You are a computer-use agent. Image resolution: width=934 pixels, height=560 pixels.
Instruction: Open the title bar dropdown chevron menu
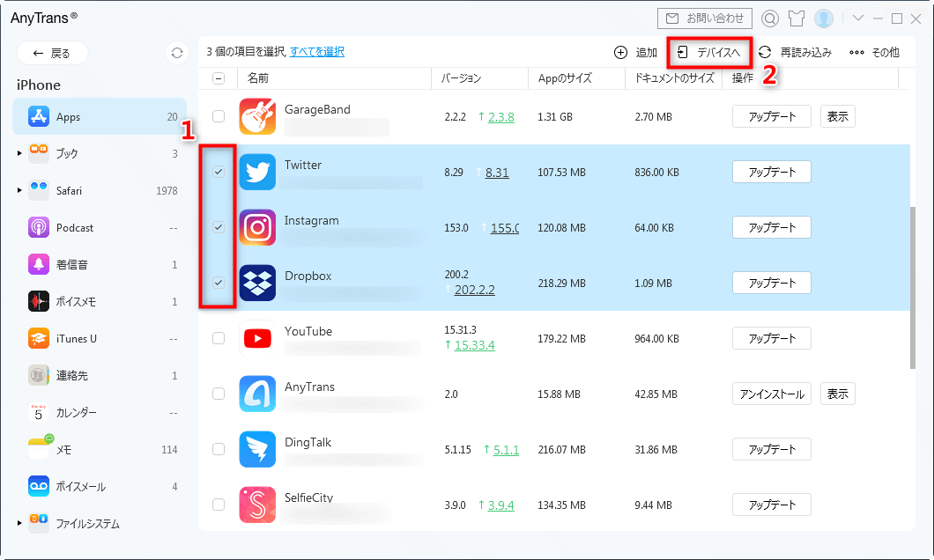(x=857, y=18)
